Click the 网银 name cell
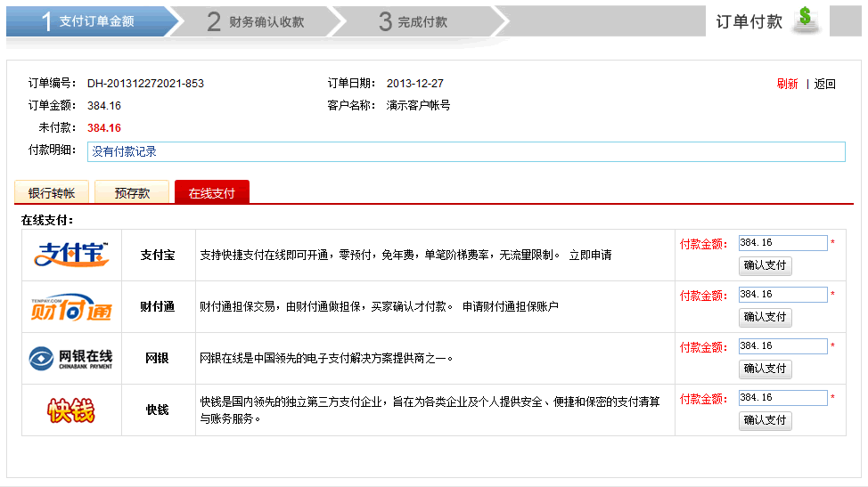The image size is (868, 487). pos(158,358)
